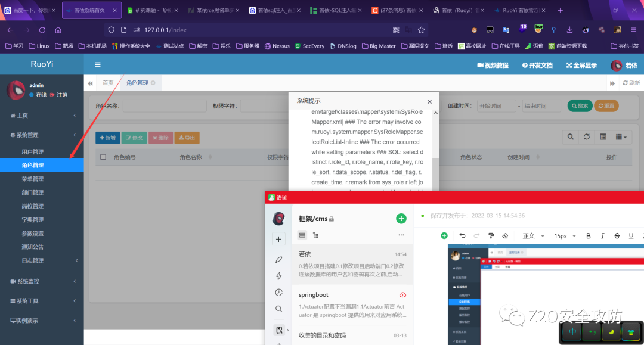Close the 系统提示 dialog

pyautogui.click(x=429, y=102)
